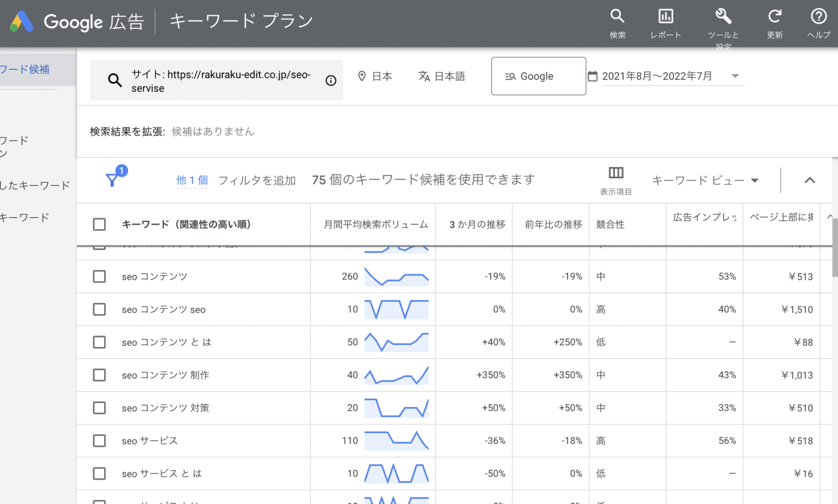Image resolution: width=838 pixels, height=504 pixels.
Task: Check the box for 'seo コンテンツ 制作'
Action: tap(99, 375)
